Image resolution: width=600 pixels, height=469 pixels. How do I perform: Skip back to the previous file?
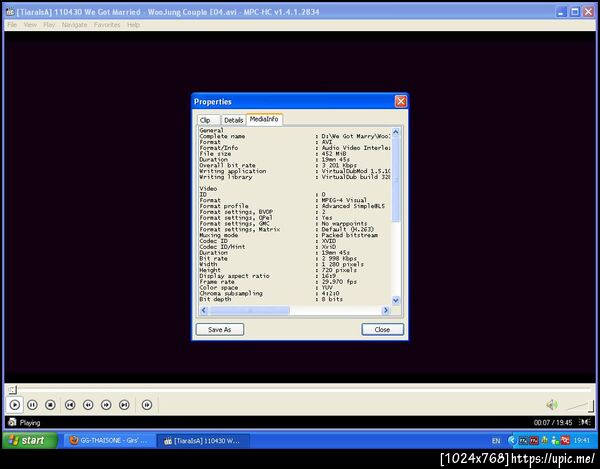[70, 405]
